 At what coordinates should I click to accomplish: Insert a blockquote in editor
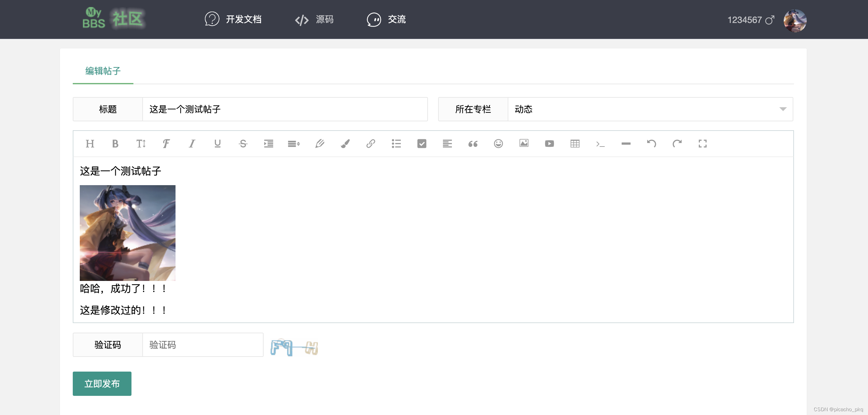(x=473, y=144)
